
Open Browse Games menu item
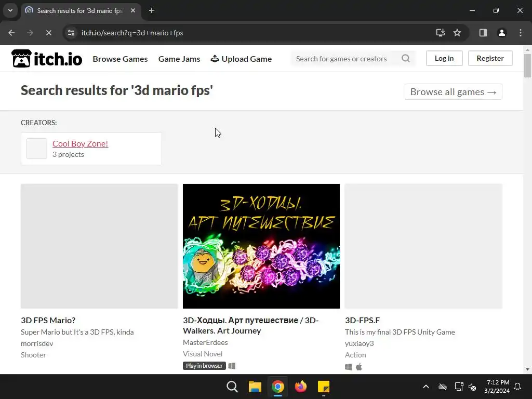point(120,59)
